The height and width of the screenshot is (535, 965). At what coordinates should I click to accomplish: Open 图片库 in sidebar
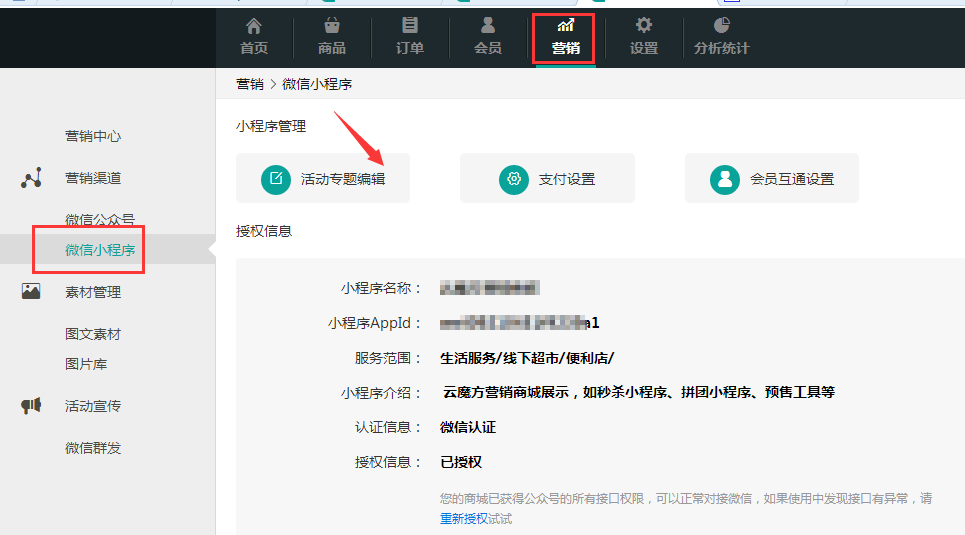[x=86, y=364]
